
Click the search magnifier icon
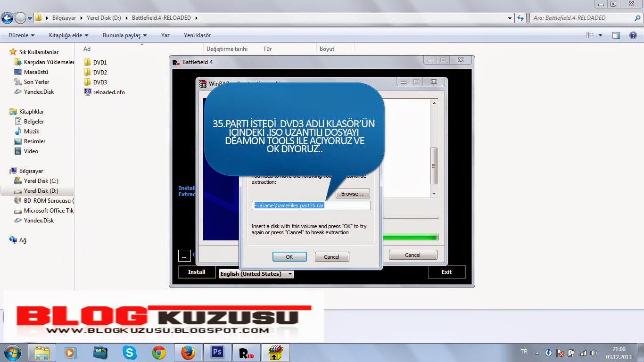[x=637, y=18]
